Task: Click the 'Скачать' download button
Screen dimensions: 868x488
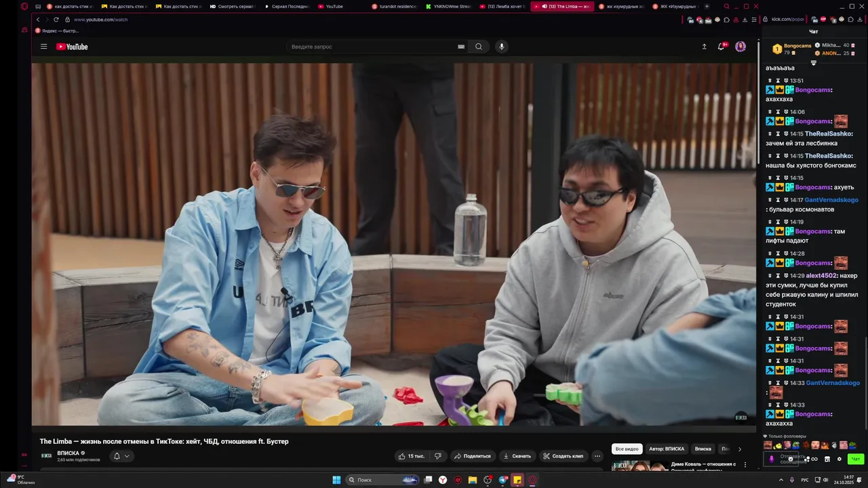Action: click(x=517, y=456)
